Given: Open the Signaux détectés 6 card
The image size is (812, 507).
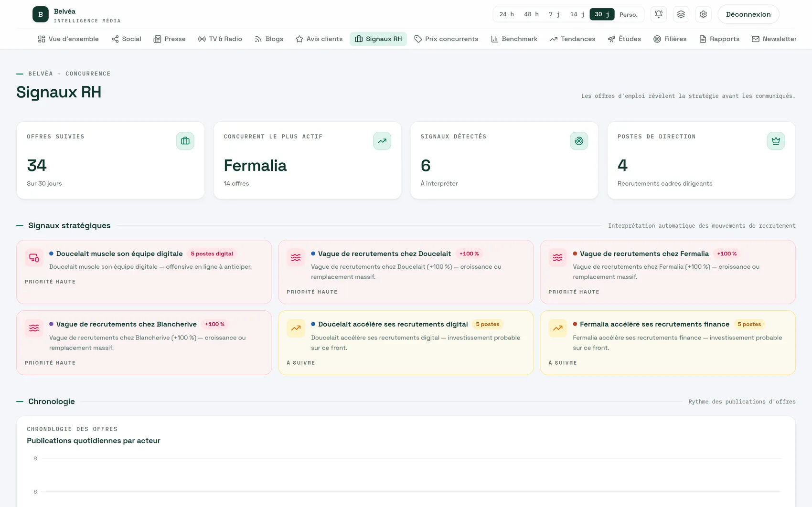Looking at the screenshot, I should [x=504, y=160].
